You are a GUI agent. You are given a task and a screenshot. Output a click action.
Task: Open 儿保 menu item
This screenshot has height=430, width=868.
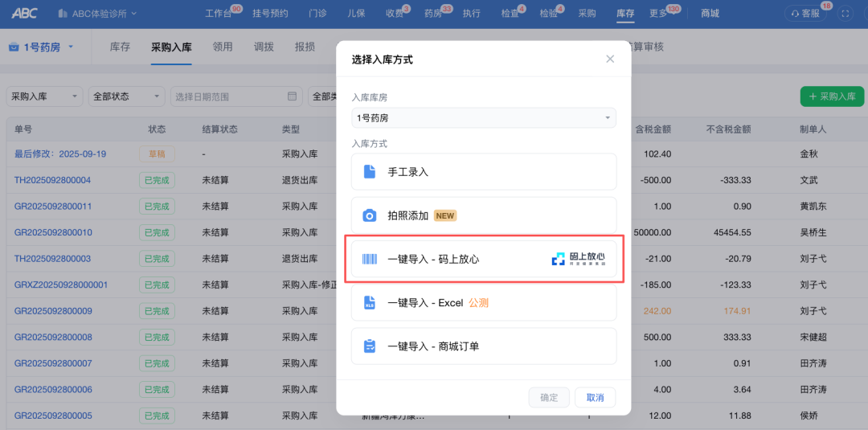356,14
